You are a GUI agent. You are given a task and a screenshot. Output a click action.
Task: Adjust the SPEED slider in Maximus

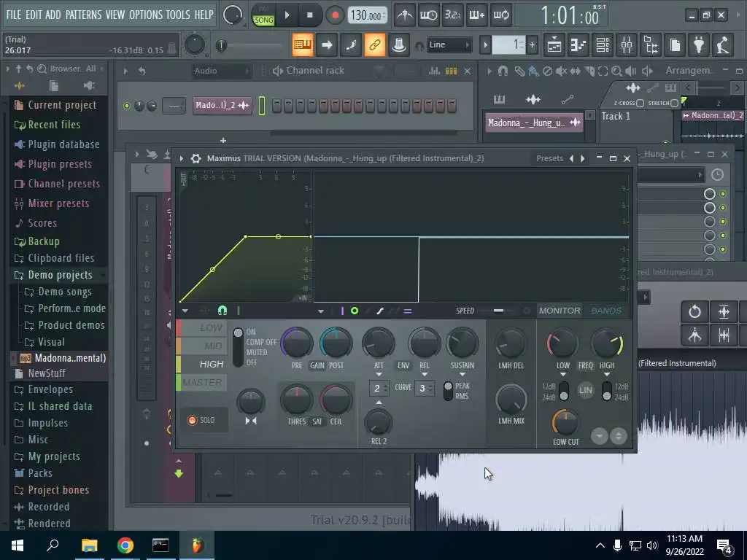pos(498,311)
